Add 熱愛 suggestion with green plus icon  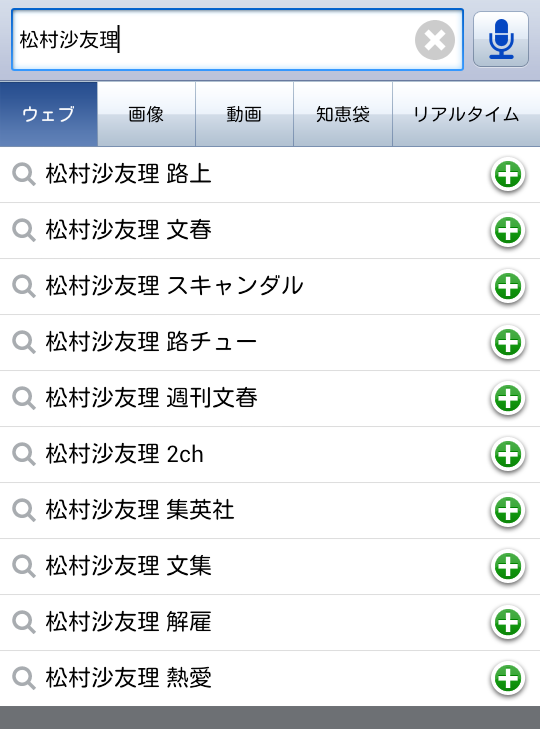point(508,678)
